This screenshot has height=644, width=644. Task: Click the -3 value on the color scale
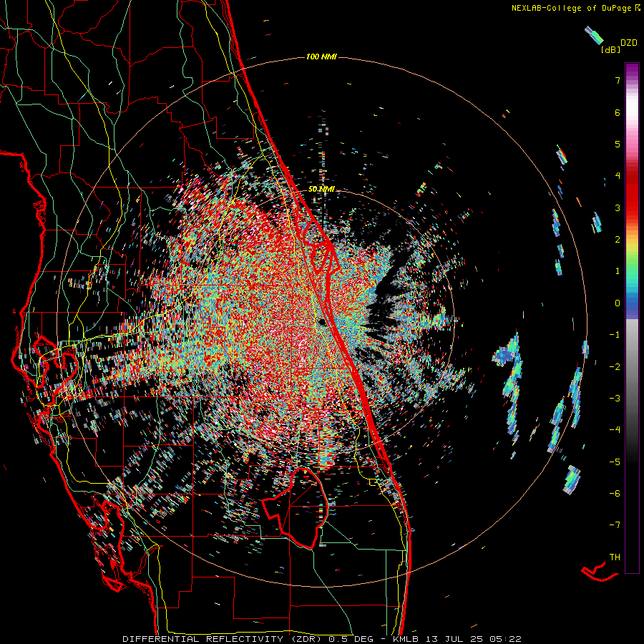(x=615, y=399)
